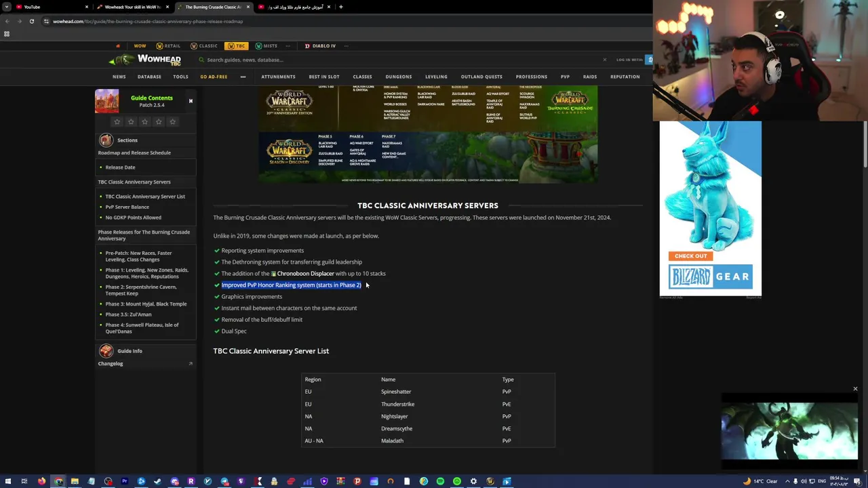
Task: Open the Raids menu
Action: pyautogui.click(x=590, y=77)
